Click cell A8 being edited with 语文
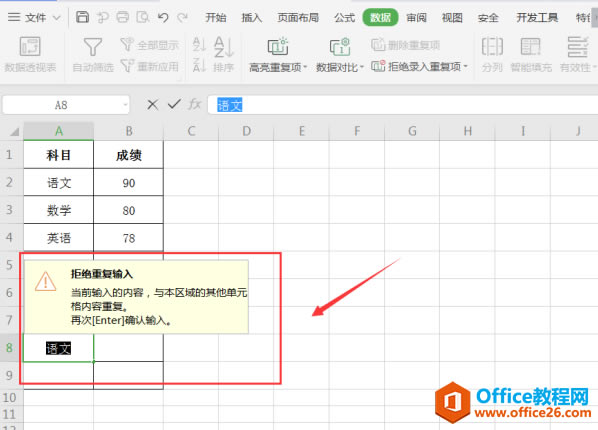The image size is (598, 430). click(59, 348)
